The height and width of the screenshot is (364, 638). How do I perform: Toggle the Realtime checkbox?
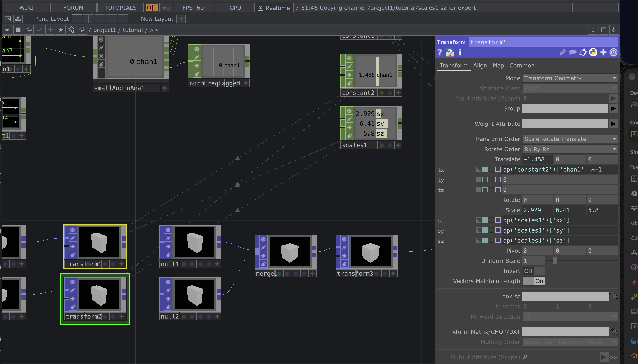(260, 8)
